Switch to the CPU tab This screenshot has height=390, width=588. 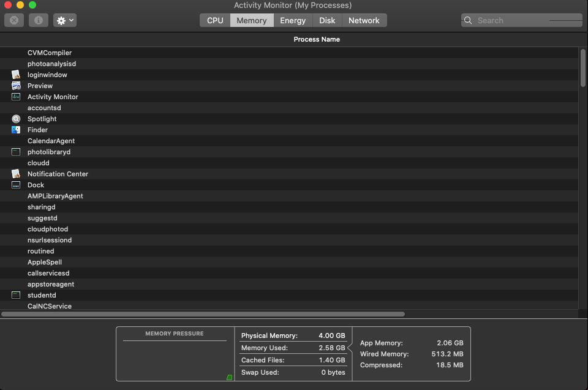point(215,20)
